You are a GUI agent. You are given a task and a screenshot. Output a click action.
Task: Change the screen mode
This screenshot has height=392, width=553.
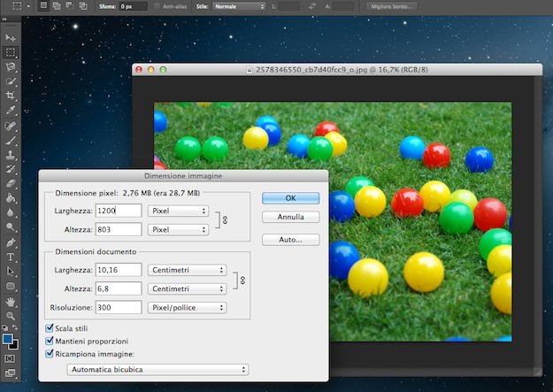pyautogui.click(x=10, y=373)
